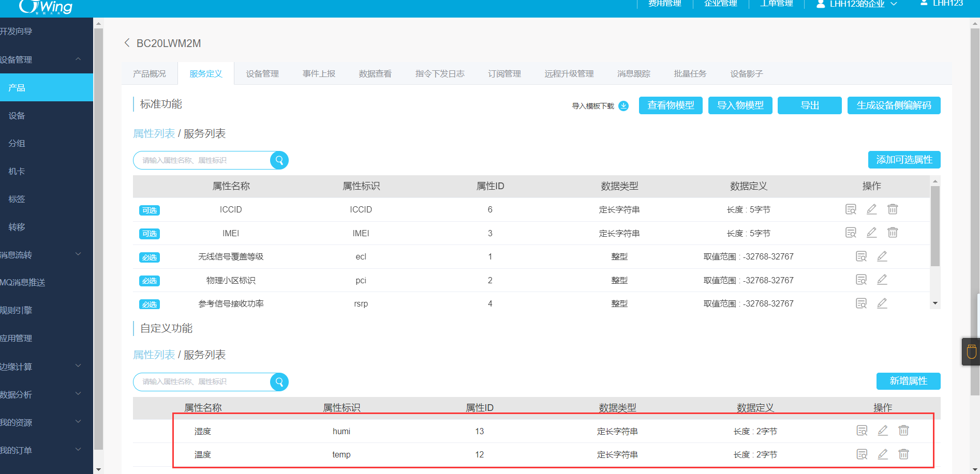This screenshot has width=980, height=474.
Task: Edit the ecl property row
Action: click(x=882, y=256)
